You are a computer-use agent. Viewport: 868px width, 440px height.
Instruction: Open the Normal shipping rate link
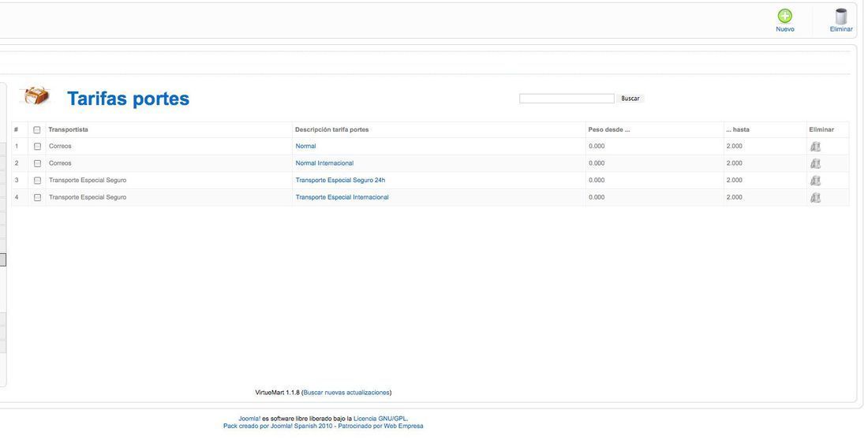pyautogui.click(x=305, y=146)
